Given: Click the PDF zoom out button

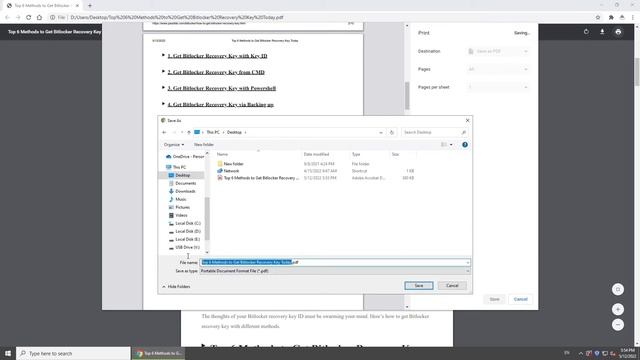Looking at the screenshot, I should tap(618, 325).
